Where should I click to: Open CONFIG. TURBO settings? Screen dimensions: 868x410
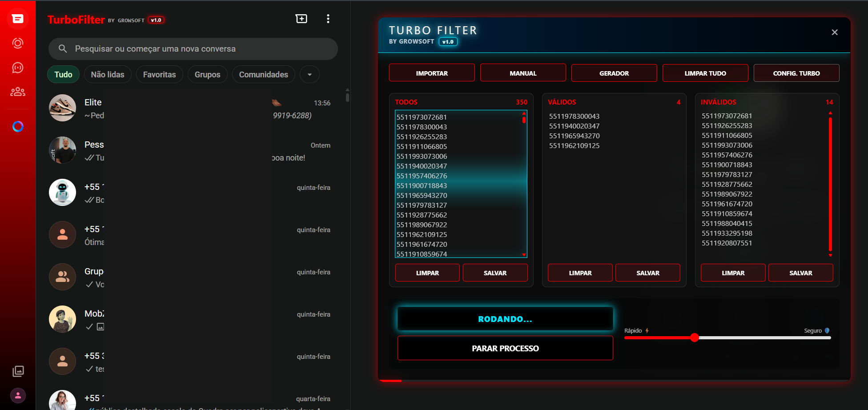point(796,73)
